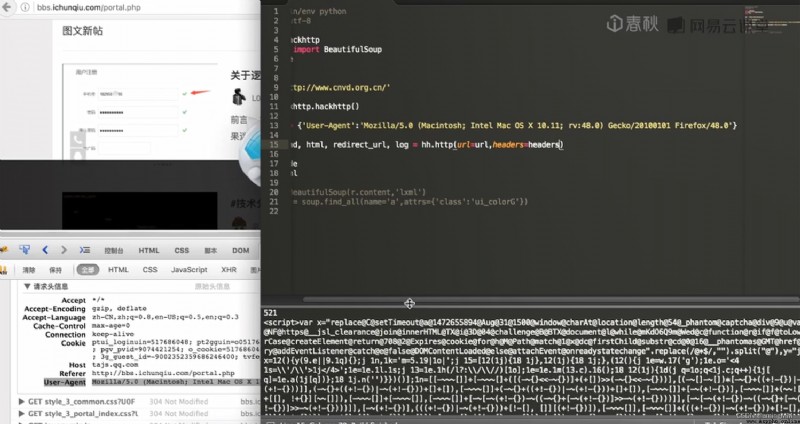Screen dimensions: 800x424
Task: Click the 清除 button in the Net toolbar
Action: pyautogui.click(x=29, y=270)
